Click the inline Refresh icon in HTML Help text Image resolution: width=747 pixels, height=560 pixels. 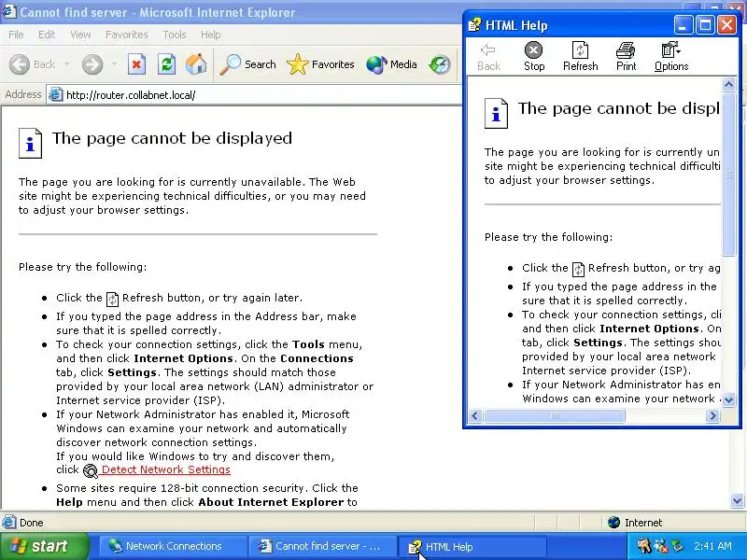[578, 269]
